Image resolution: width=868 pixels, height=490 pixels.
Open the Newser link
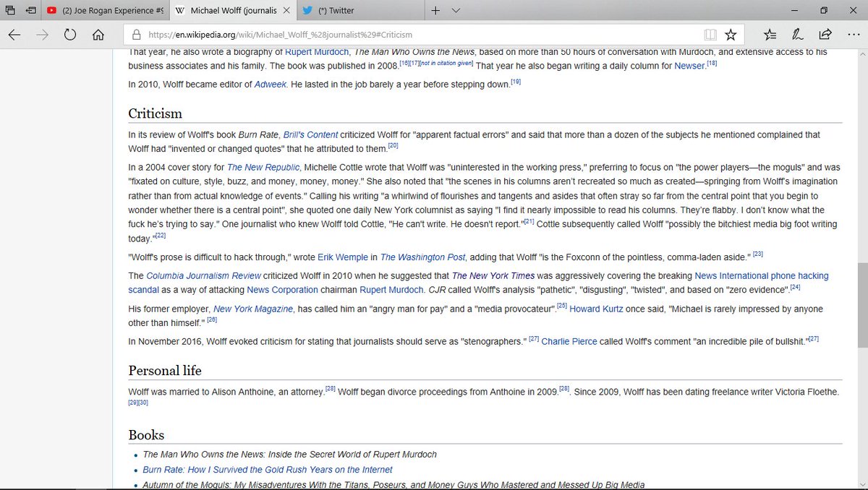[x=689, y=66]
